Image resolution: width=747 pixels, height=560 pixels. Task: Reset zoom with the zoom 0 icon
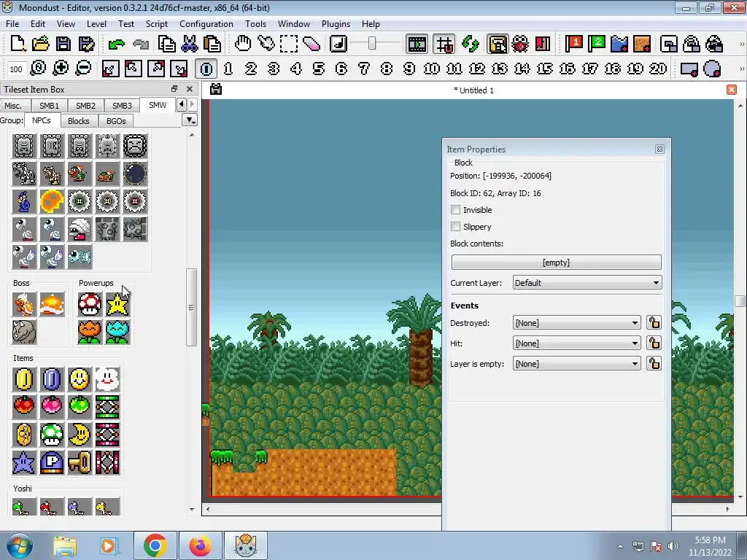pos(38,69)
